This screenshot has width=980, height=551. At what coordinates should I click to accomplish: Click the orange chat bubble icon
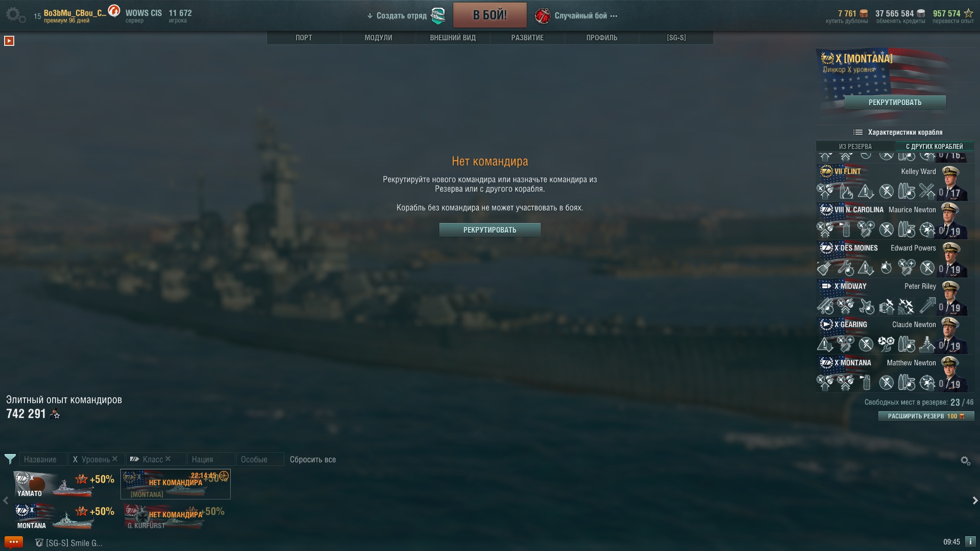click(13, 542)
